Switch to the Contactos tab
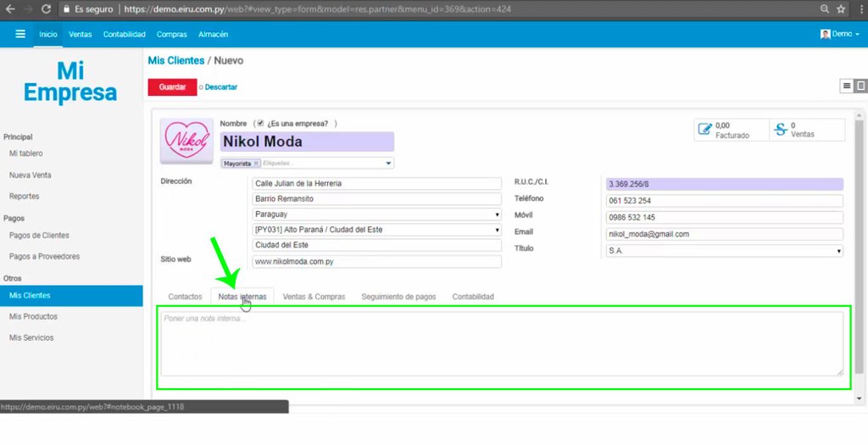The image size is (868, 445). (185, 297)
